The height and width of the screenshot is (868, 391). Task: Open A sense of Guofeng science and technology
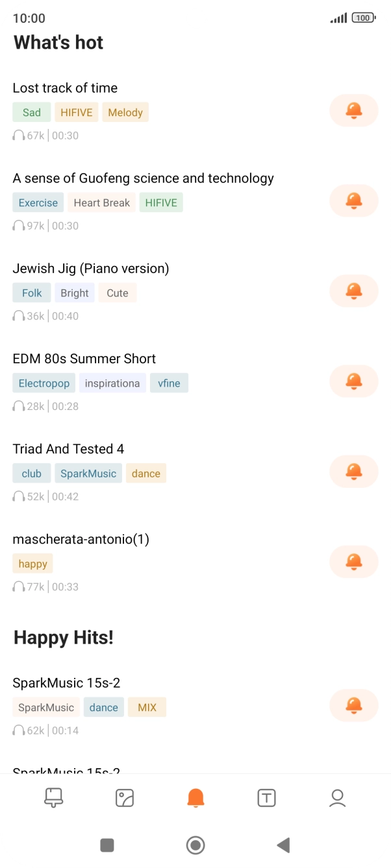(143, 178)
